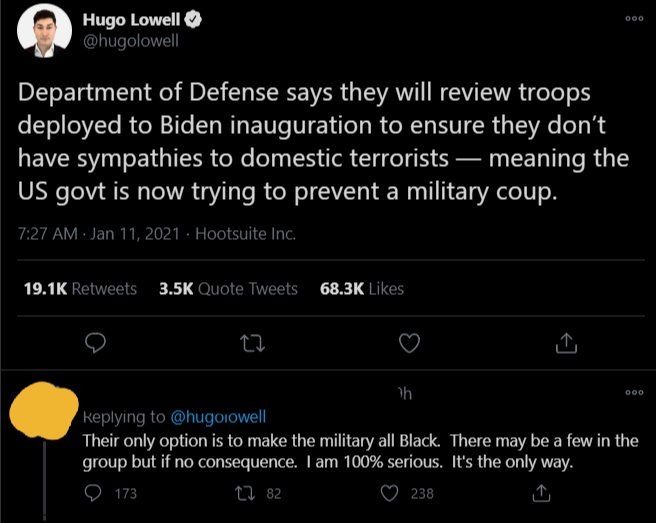Click the reply icon under main tweet
This screenshot has width=656, height=523.
pos(96,343)
